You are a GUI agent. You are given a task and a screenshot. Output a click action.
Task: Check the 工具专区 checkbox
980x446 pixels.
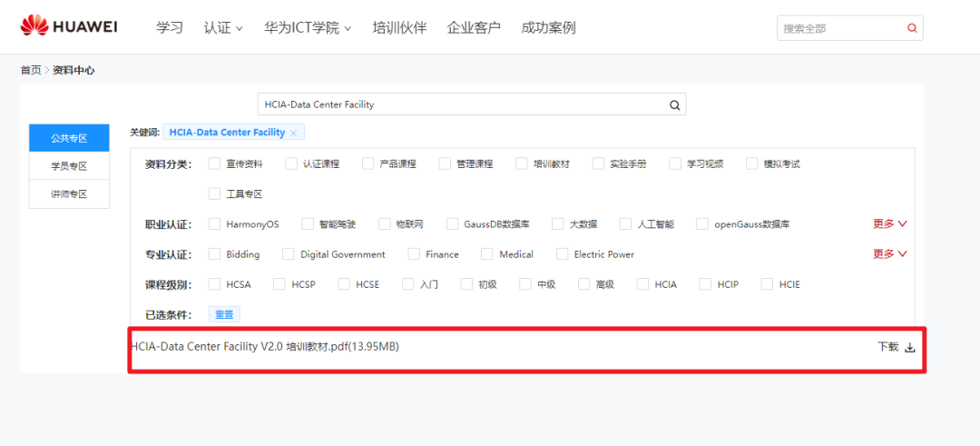tap(215, 193)
